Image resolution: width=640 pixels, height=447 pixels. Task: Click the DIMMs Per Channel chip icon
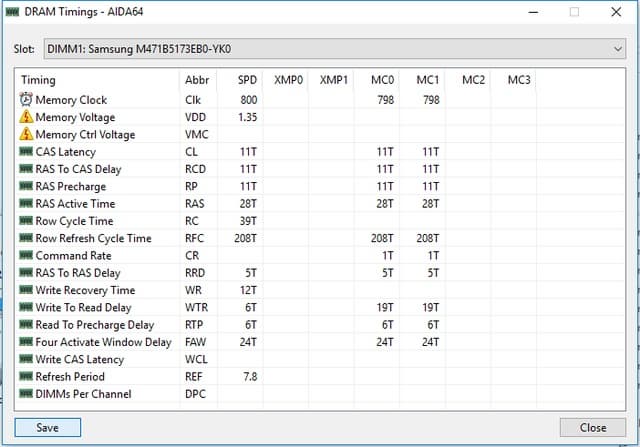pyautogui.click(x=26, y=394)
